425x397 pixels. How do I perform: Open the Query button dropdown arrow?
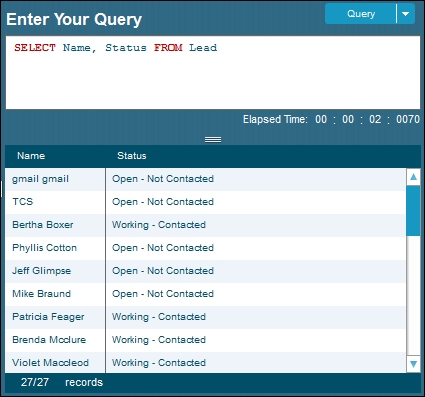click(406, 14)
